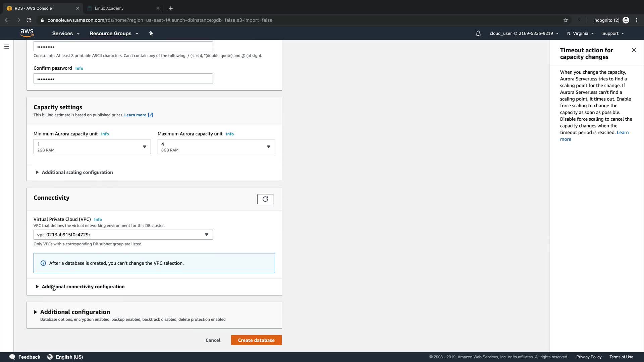Close the Timeout action help panel
The height and width of the screenshot is (362, 644).
pos(634,50)
